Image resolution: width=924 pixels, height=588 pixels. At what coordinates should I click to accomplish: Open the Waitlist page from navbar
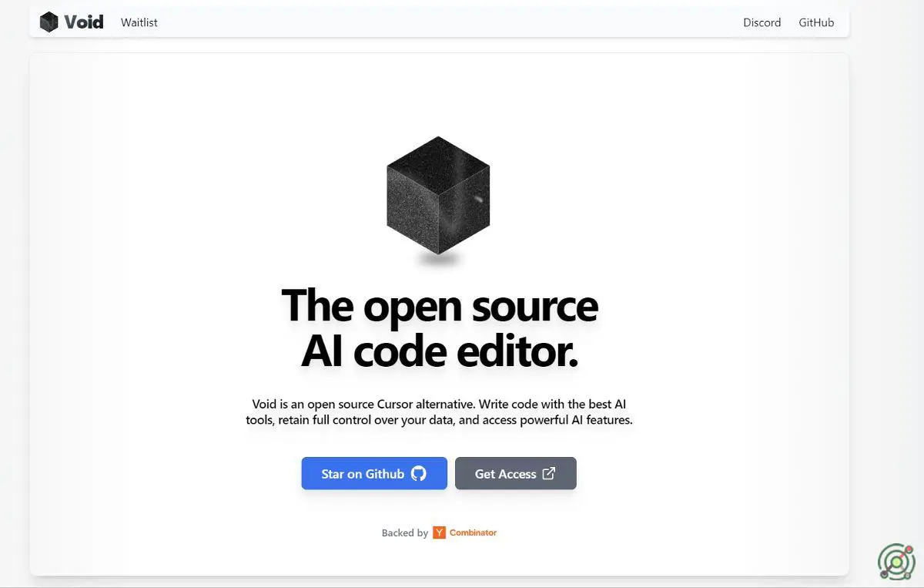click(x=139, y=22)
